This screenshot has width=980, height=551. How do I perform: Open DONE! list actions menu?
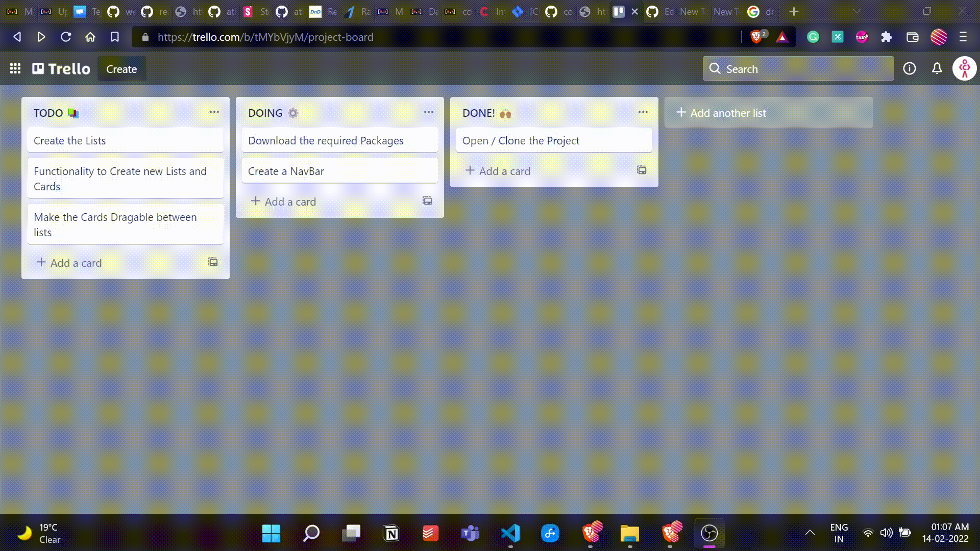(643, 112)
